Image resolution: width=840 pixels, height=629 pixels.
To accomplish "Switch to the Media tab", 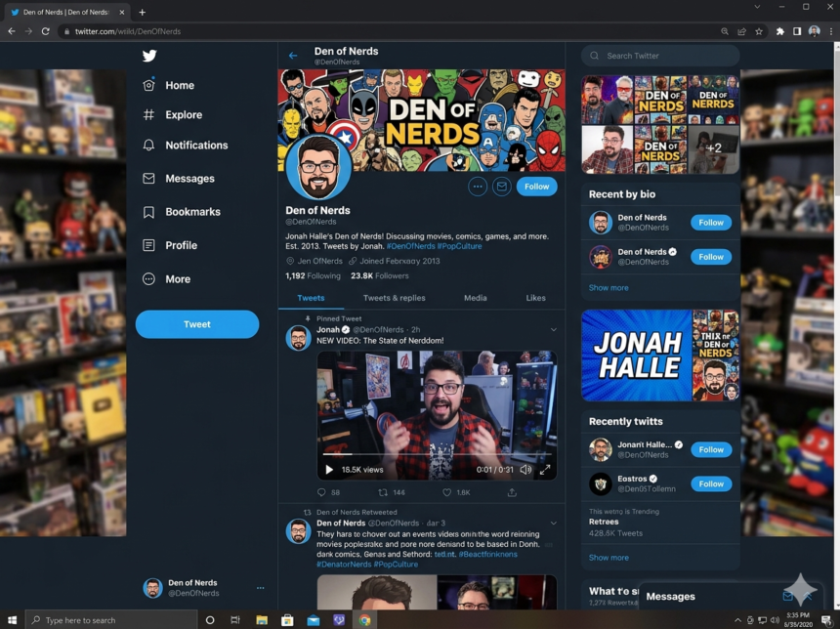I will [475, 298].
